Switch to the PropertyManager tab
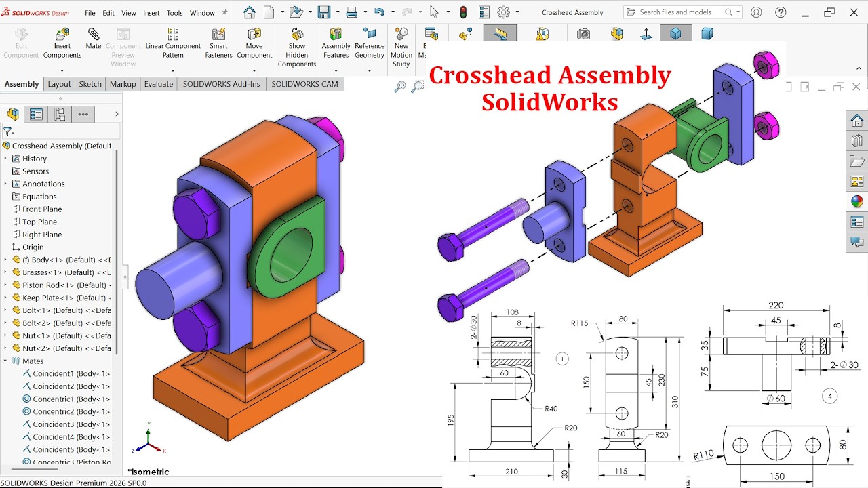Viewport: 868px width, 488px height. [x=36, y=114]
